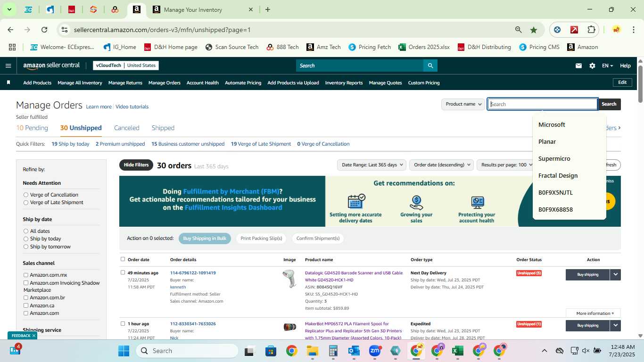
Task: Open Calculator from the taskbar
Action: click(333, 351)
